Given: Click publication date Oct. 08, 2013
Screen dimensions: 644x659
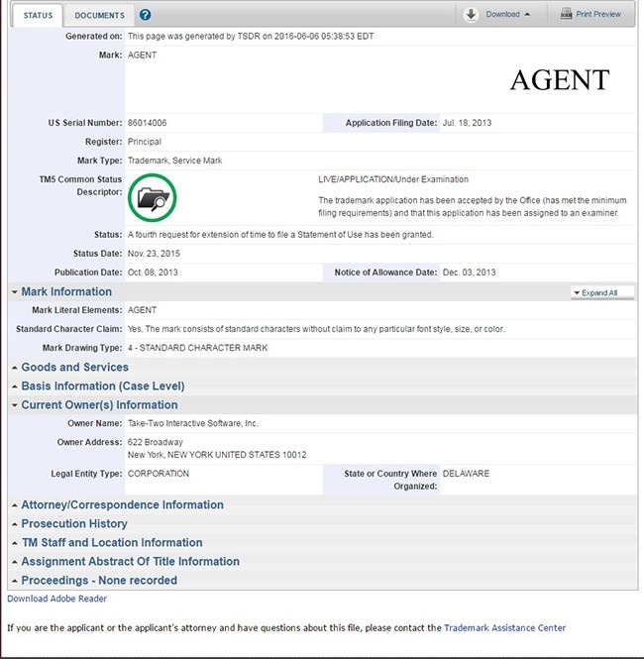Looking at the screenshot, I should [153, 273].
